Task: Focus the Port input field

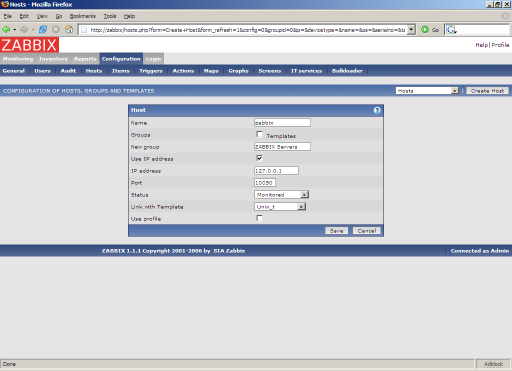Action: point(265,183)
